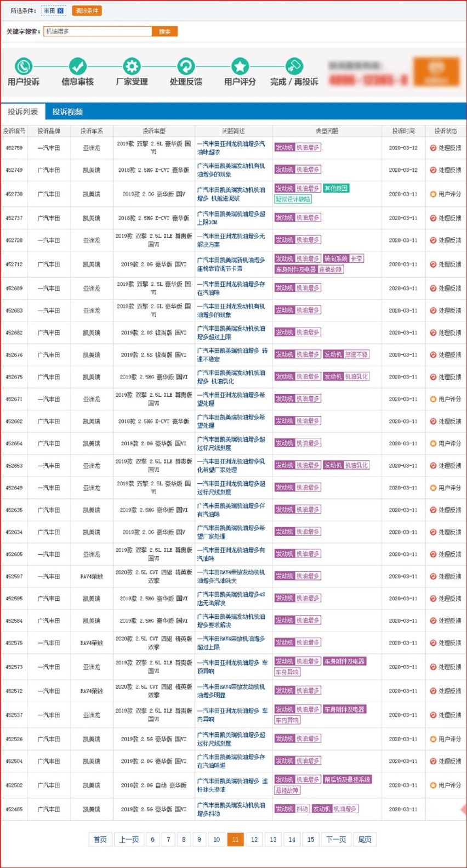This screenshot has height=868, width=467.
Task: Click 抖动 tag in row 452485
Action: (x=303, y=809)
